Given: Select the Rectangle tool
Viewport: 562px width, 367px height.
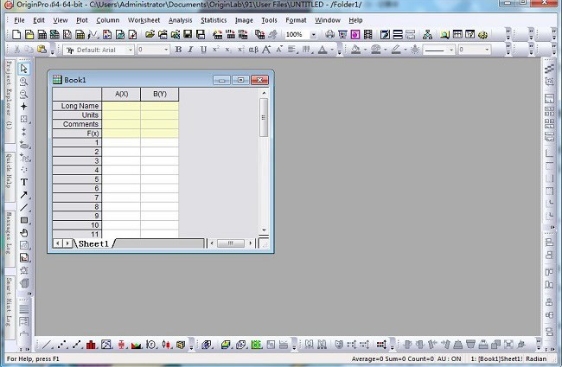Looking at the screenshot, I should [x=24, y=220].
